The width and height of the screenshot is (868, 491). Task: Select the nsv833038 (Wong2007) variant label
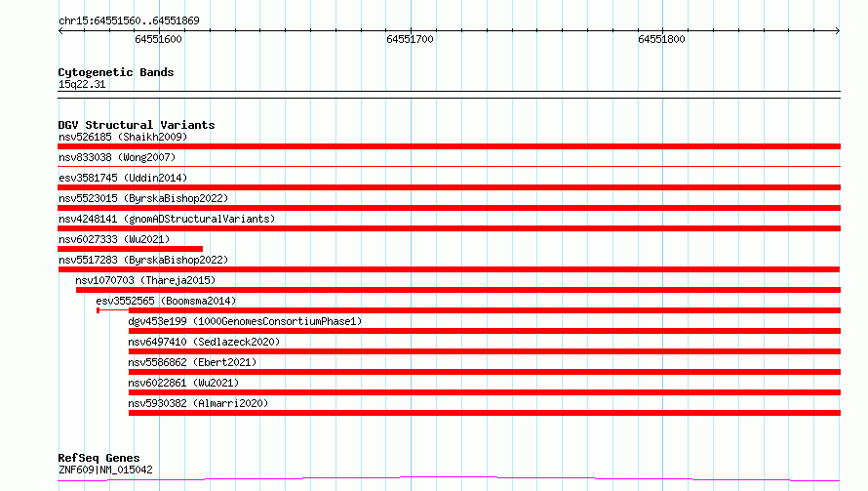[117, 157]
